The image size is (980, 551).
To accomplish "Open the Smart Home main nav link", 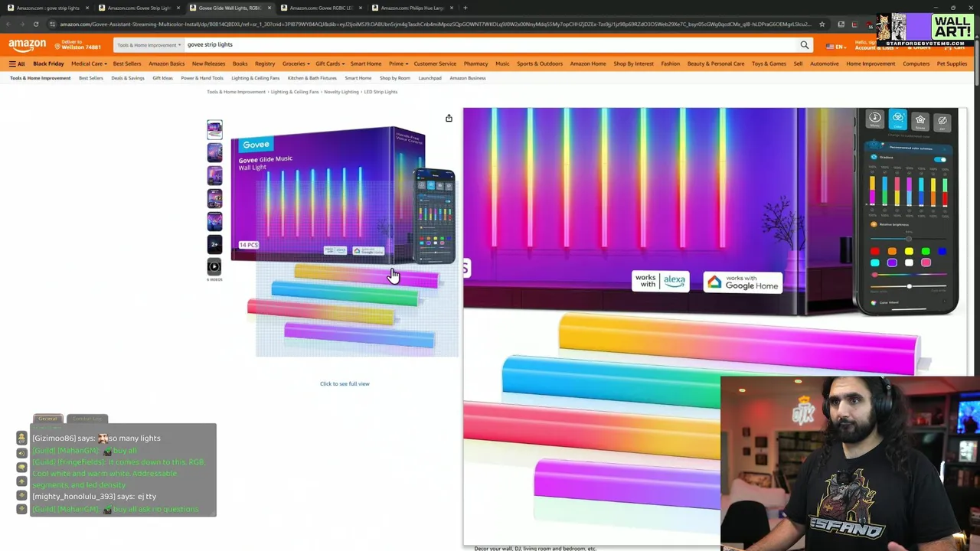I will point(366,64).
